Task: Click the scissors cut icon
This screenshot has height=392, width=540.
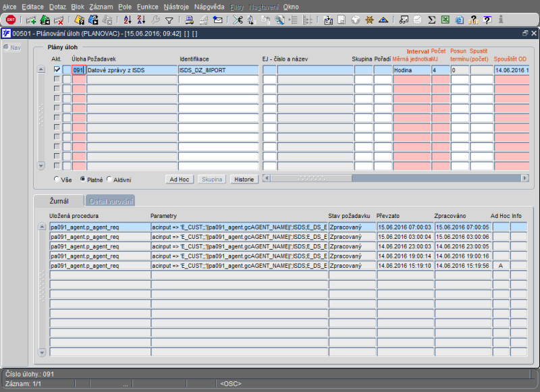Action: (x=238, y=20)
